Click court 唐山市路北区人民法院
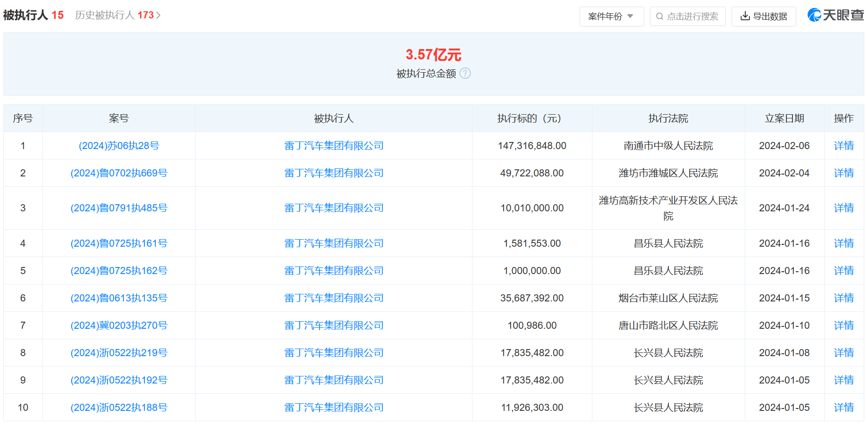Viewport: 868px width, 425px height. [x=668, y=325]
